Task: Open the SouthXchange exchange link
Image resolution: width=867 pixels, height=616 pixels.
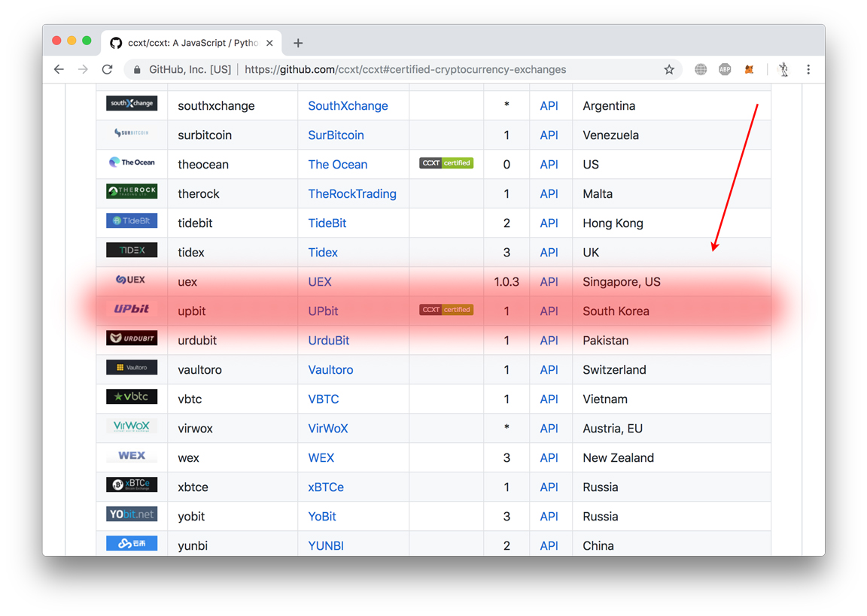Action: [348, 106]
